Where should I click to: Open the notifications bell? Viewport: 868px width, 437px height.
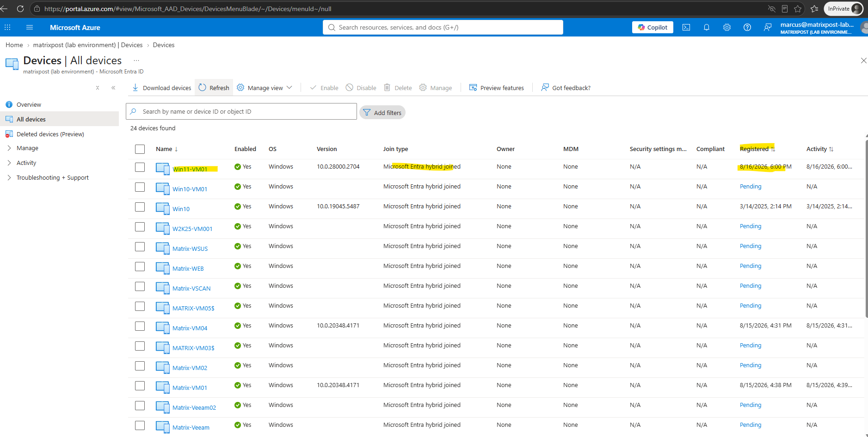pos(707,27)
